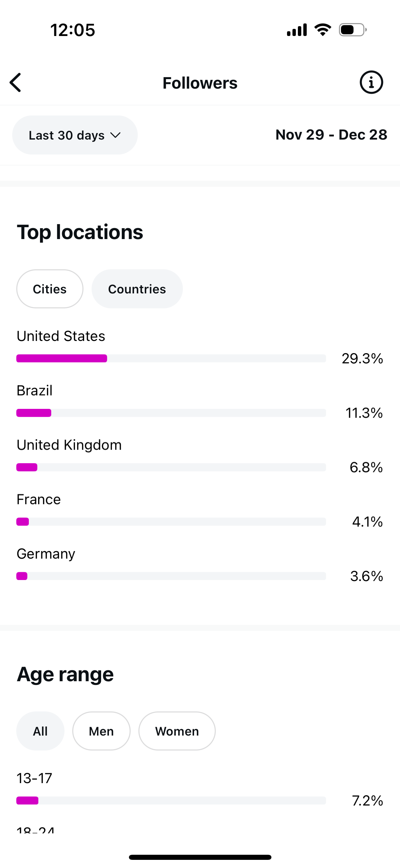Open the info icon
The width and height of the screenshot is (400, 868).
tap(371, 82)
